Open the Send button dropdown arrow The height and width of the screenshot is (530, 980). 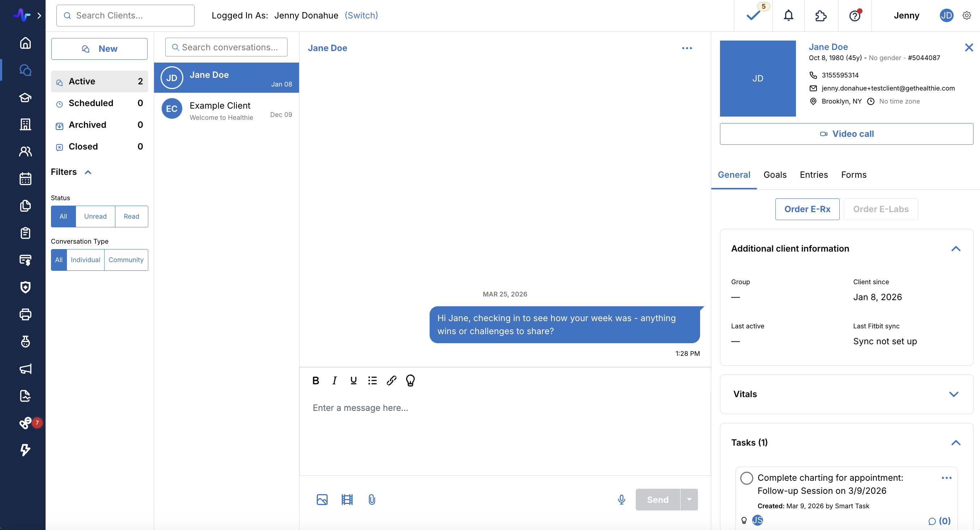click(689, 500)
